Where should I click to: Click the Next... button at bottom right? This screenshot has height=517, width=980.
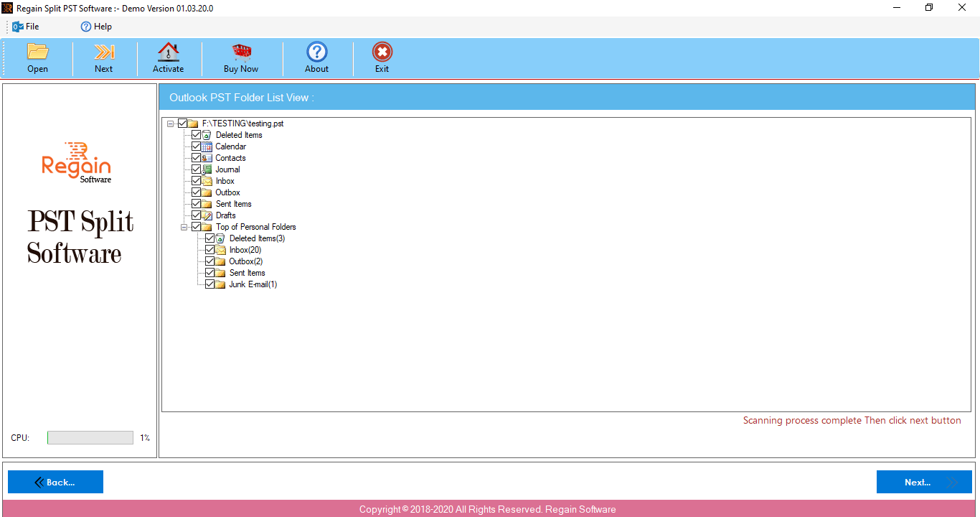(x=923, y=481)
